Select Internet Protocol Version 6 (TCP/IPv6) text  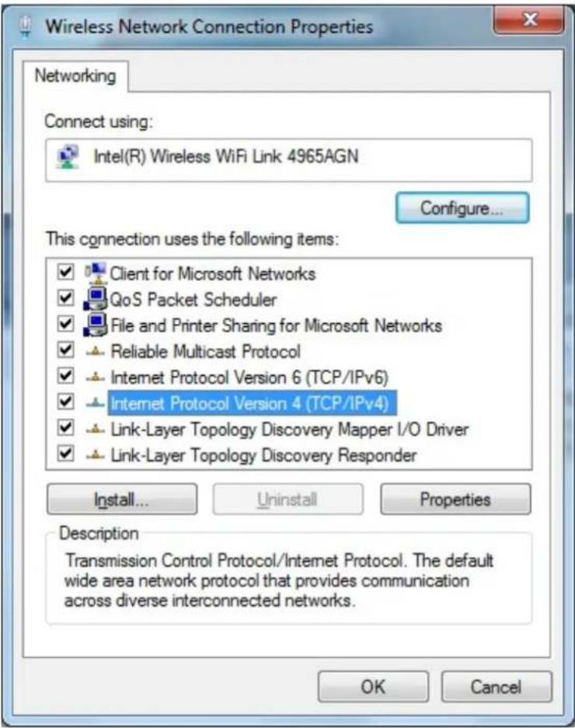coord(249,378)
